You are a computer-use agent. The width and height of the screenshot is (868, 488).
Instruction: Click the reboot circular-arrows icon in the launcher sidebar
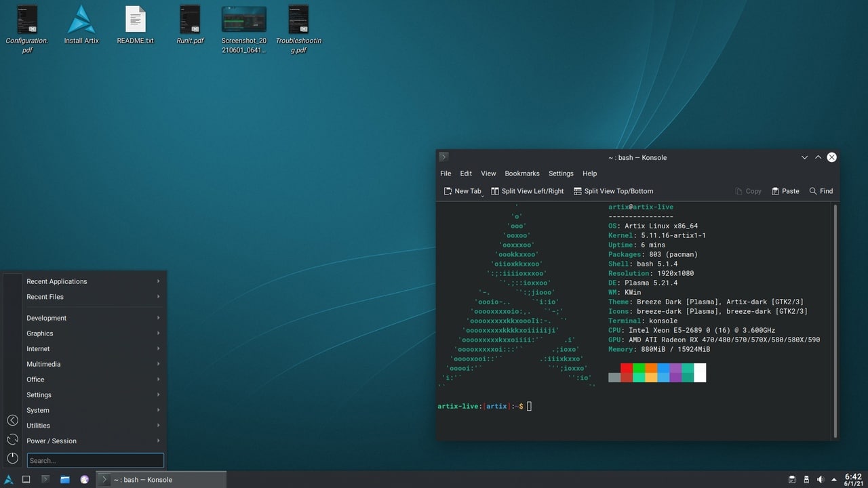(x=12, y=440)
